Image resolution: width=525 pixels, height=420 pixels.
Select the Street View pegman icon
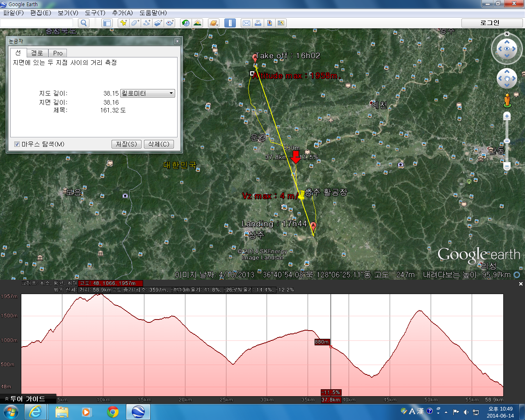(507, 100)
